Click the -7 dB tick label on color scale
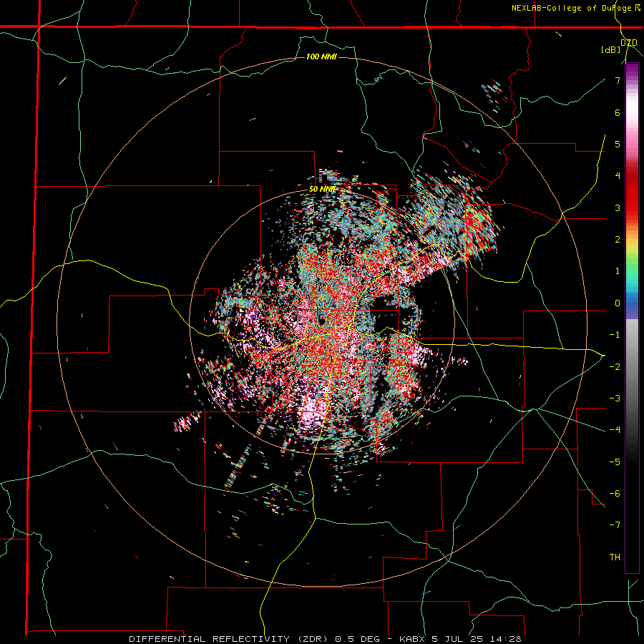Image resolution: width=644 pixels, height=644 pixels. [615, 525]
